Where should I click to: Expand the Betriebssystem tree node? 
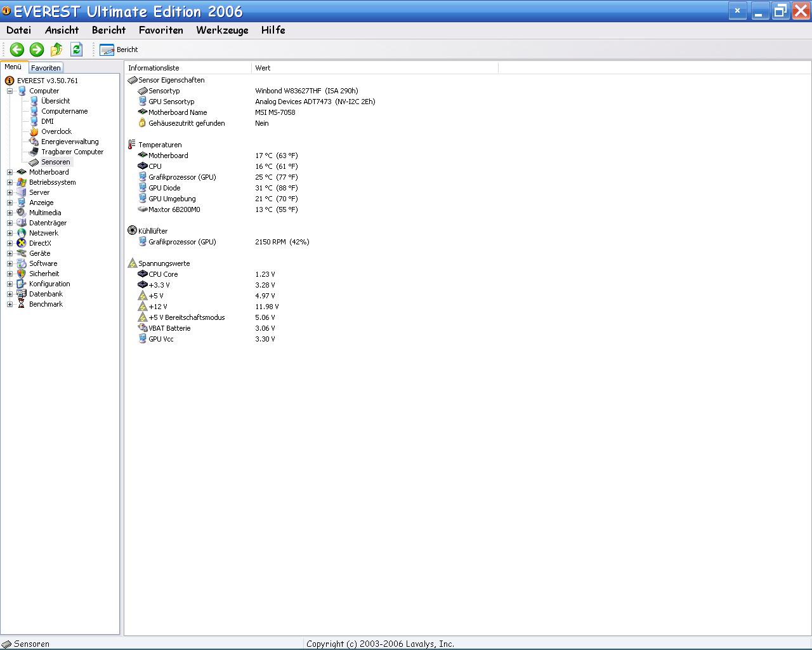click(10, 182)
